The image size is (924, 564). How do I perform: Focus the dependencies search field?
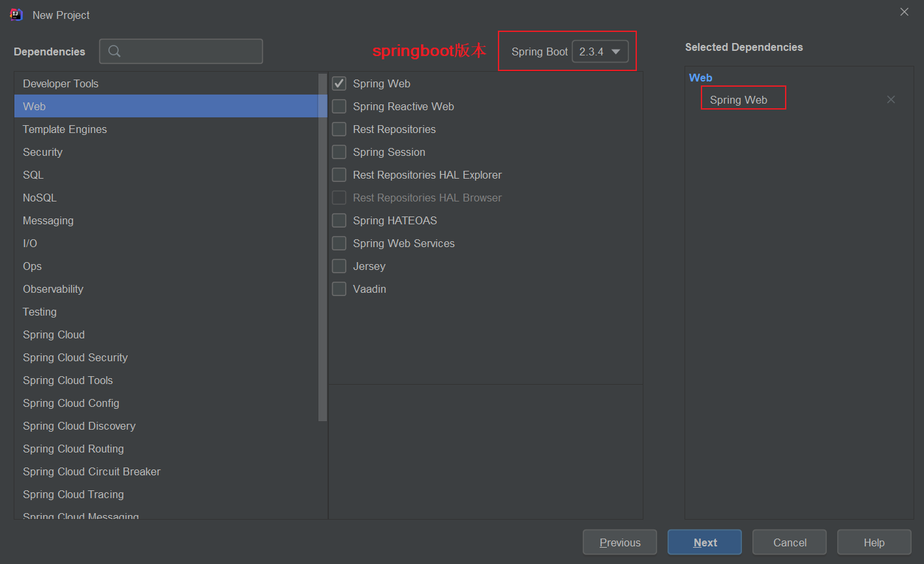[181, 52]
